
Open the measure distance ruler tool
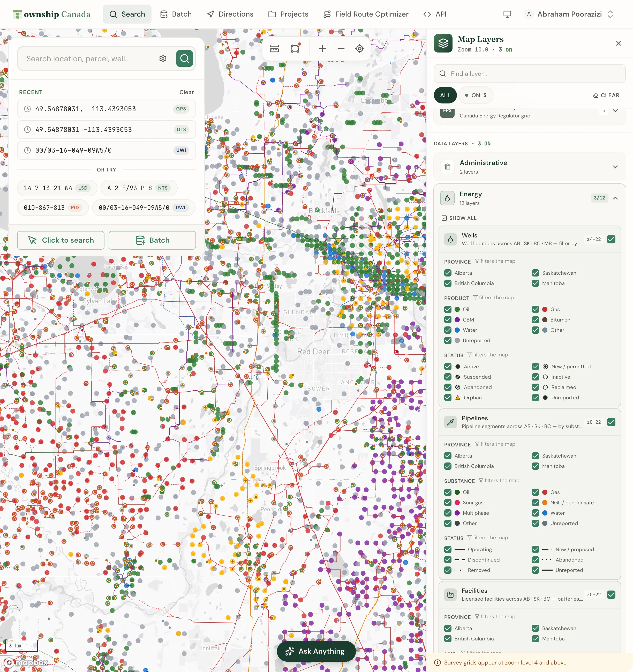[274, 49]
